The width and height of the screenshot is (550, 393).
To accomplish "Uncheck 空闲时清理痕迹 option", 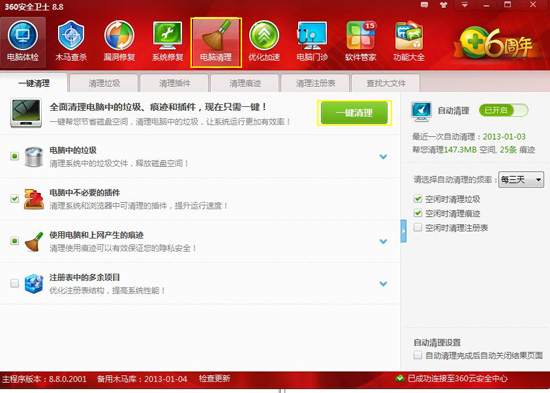I will [417, 213].
